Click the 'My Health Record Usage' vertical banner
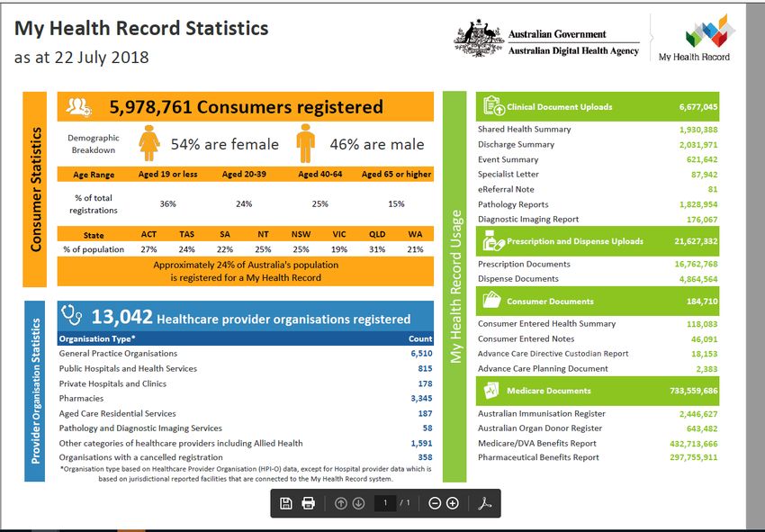 (x=455, y=286)
